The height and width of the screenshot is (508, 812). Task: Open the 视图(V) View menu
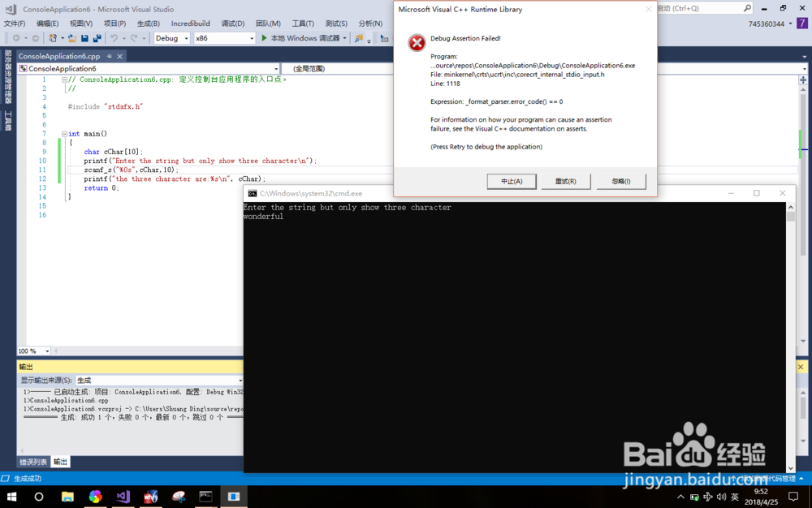[x=81, y=24]
